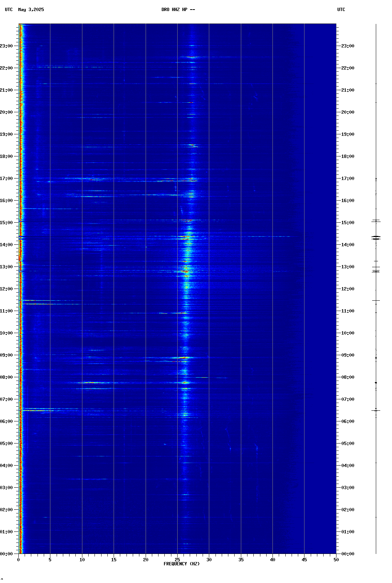392x583 pixels.
Task: Click the 10 Hz frequency tick label
Action: (82, 560)
